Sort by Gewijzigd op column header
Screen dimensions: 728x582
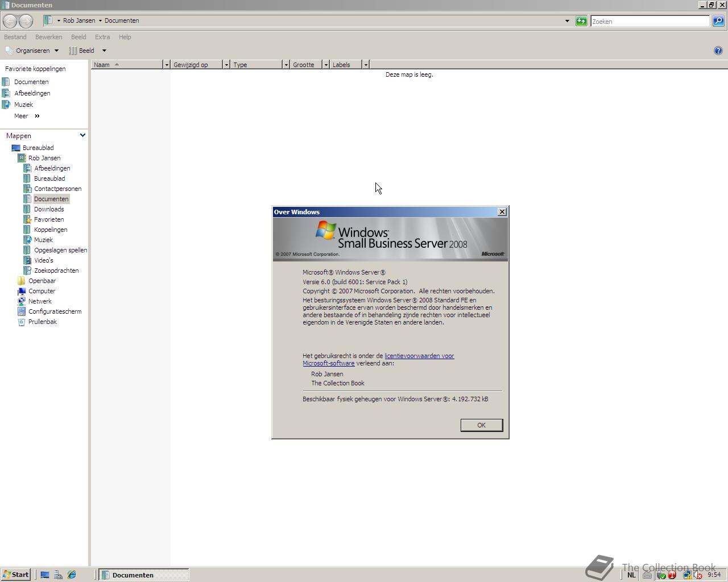click(x=196, y=65)
